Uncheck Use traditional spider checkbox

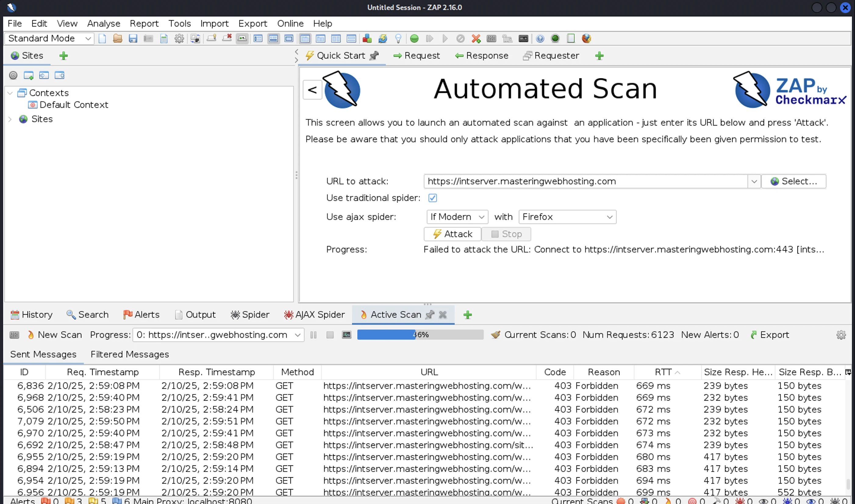(432, 198)
